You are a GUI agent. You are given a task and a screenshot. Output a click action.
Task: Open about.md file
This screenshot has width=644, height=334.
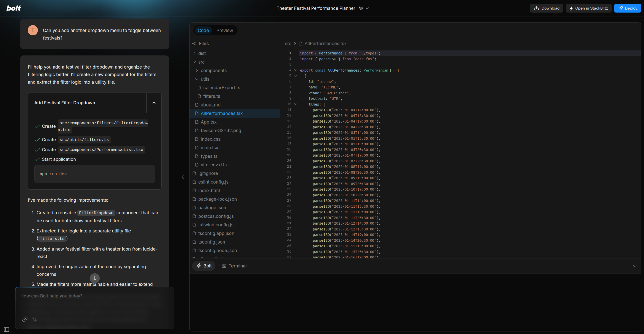point(235,105)
